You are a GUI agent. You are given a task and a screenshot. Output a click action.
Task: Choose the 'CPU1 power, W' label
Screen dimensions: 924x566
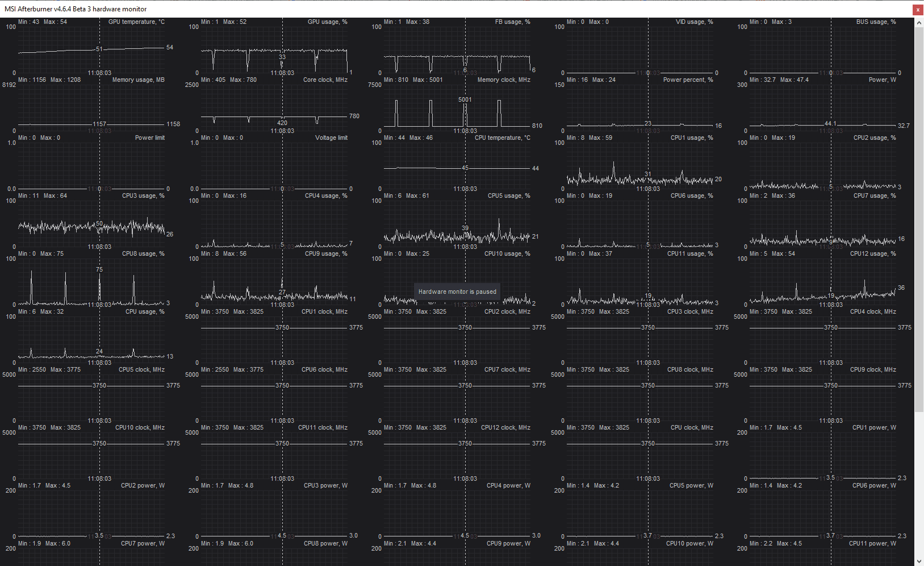coord(874,427)
